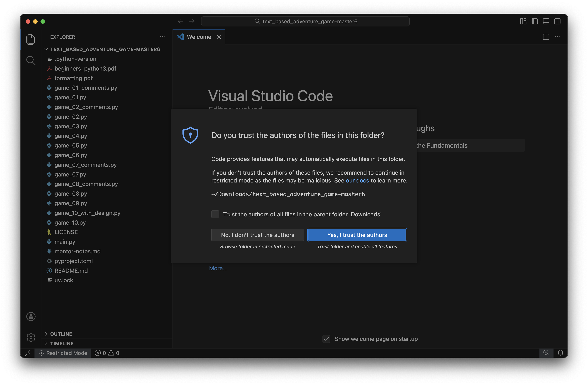Open game_02_comments.py
The image size is (588, 385).
point(107,107)
